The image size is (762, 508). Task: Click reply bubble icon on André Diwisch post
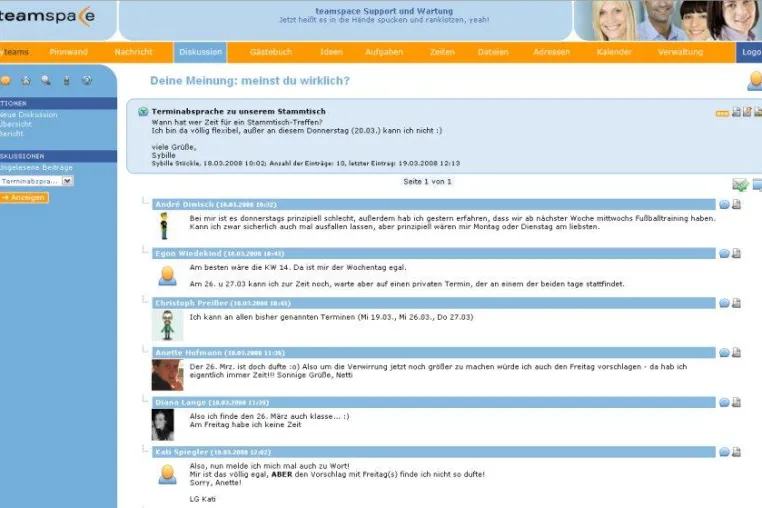coord(724,205)
